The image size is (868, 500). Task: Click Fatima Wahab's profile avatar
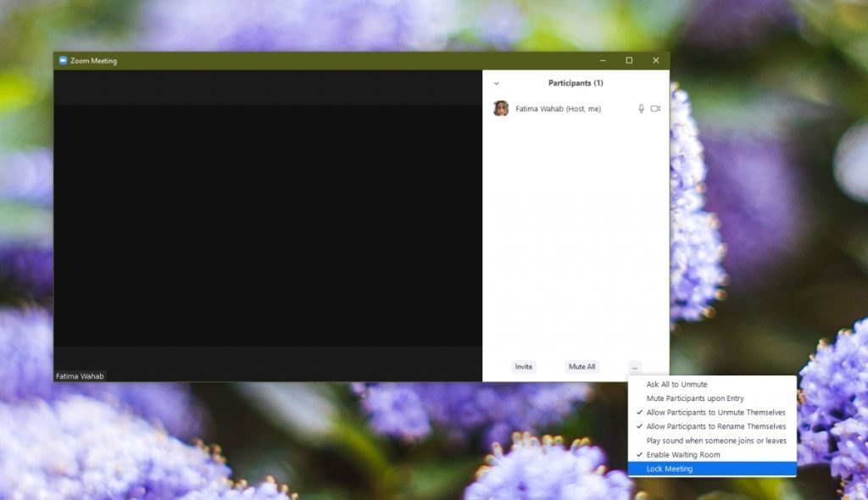pyautogui.click(x=501, y=108)
